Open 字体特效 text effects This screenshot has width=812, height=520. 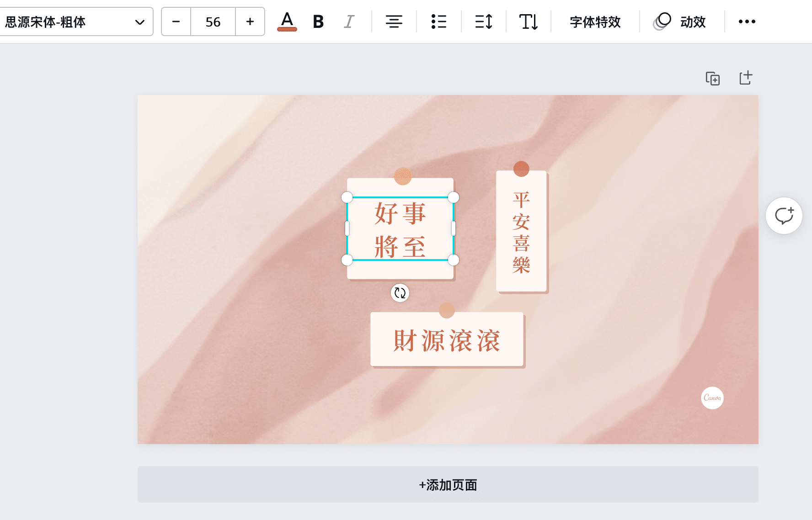point(595,21)
